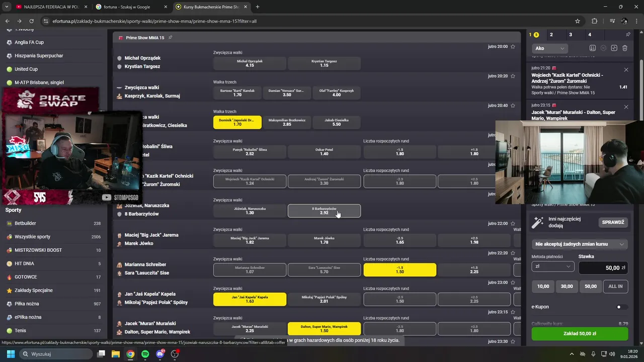644x362 pixels.
Task: Click the SPRAWDŹ button
Action: 613,222
